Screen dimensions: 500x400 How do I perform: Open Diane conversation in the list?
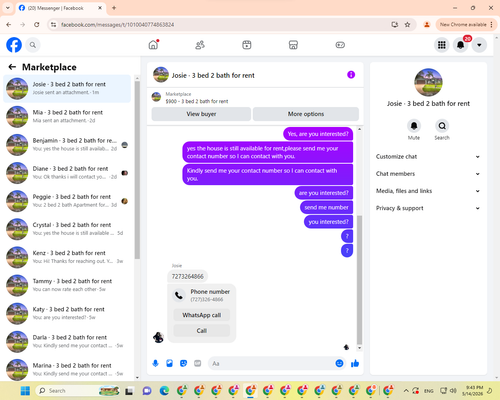tap(67, 173)
